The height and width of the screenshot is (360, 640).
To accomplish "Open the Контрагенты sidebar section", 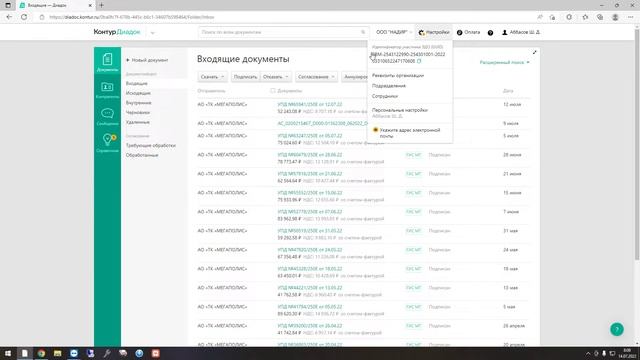I will pyautogui.click(x=107, y=90).
